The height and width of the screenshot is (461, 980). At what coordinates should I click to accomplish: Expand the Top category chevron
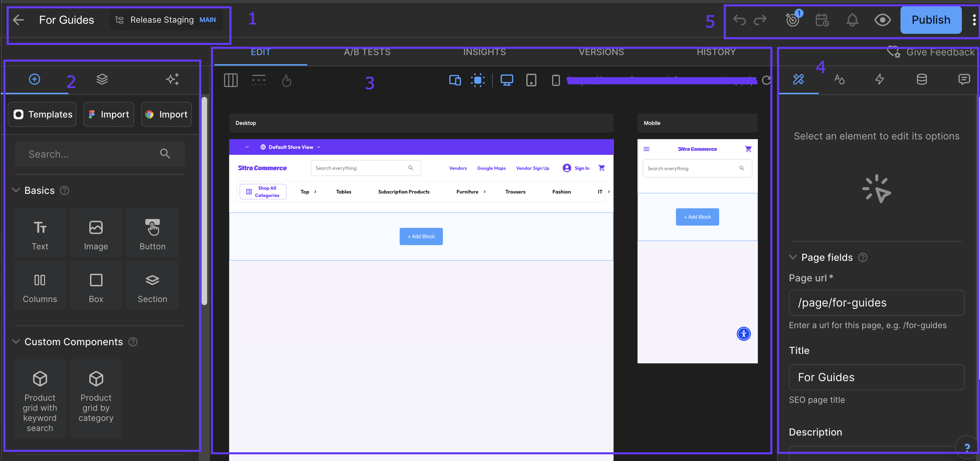point(315,192)
